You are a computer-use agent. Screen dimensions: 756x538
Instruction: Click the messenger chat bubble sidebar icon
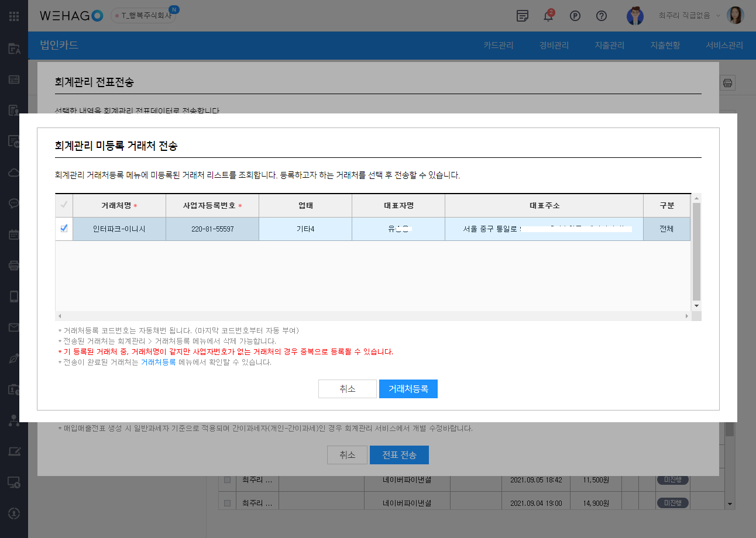click(14, 204)
